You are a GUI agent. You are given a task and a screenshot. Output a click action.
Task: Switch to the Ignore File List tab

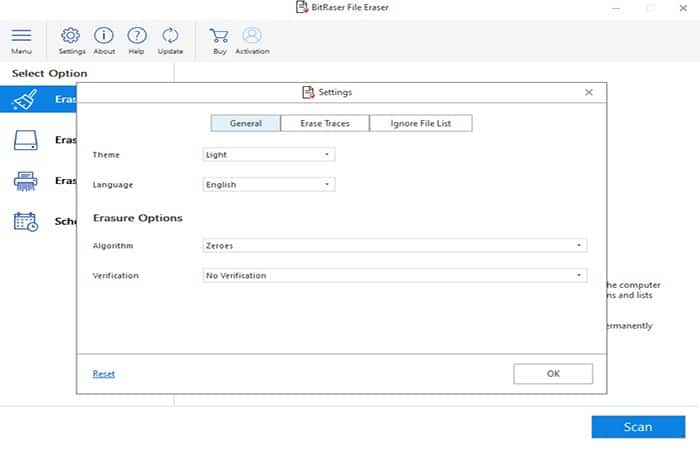421,123
